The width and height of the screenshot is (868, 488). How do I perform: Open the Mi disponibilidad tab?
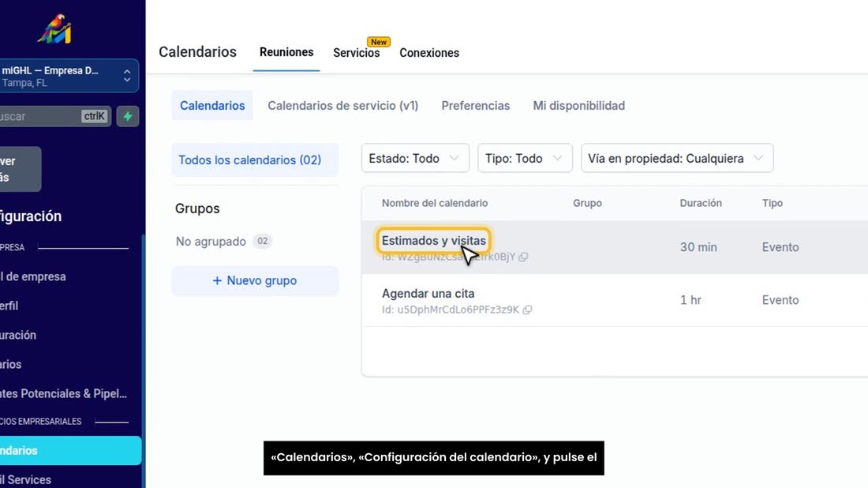[578, 105]
